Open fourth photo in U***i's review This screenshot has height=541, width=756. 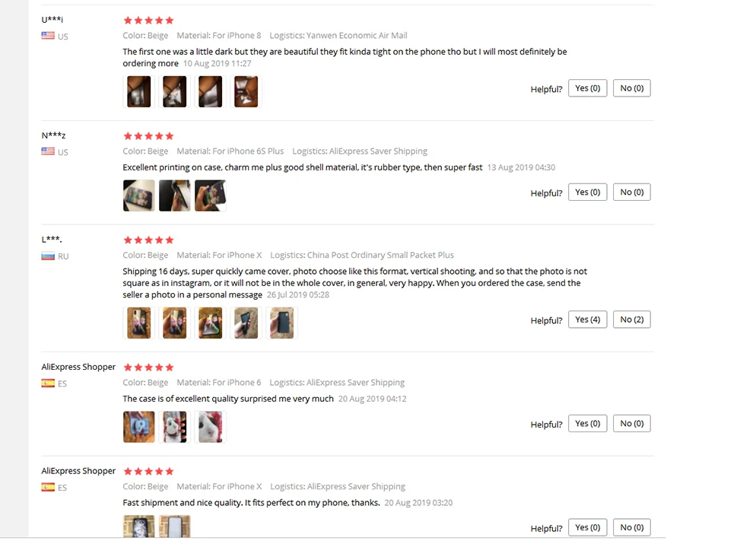tap(246, 91)
